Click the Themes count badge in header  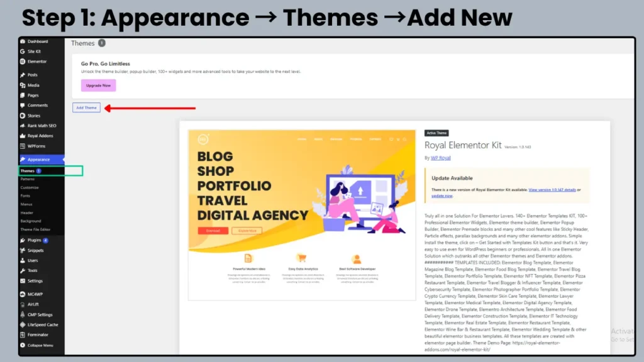[101, 43]
